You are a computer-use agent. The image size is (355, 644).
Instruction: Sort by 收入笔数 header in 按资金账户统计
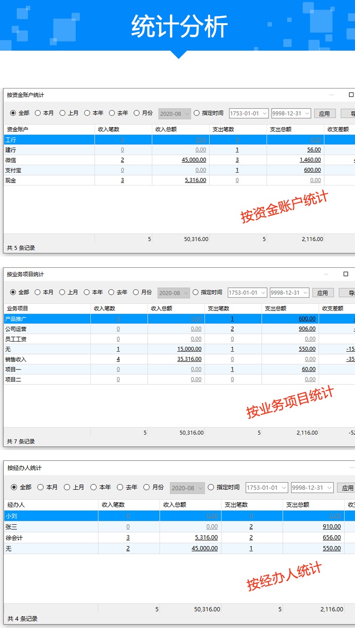pyautogui.click(x=124, y=129)
